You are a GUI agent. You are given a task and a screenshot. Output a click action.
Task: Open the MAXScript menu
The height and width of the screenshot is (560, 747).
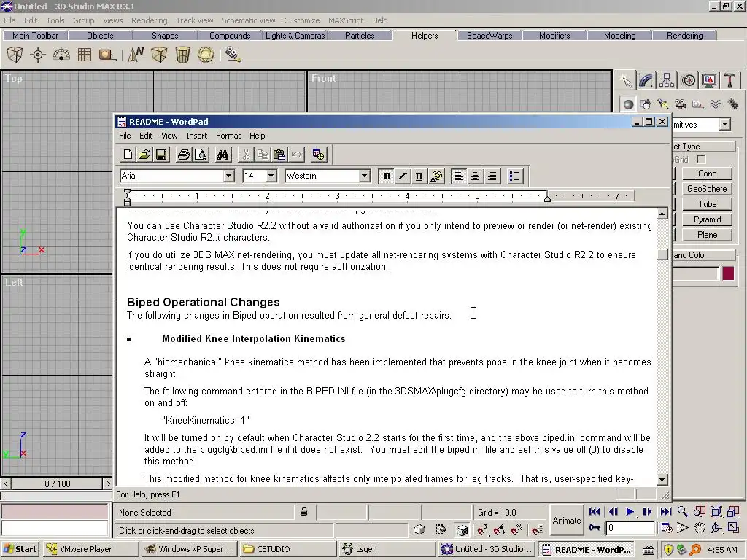(x=345, y=20)
